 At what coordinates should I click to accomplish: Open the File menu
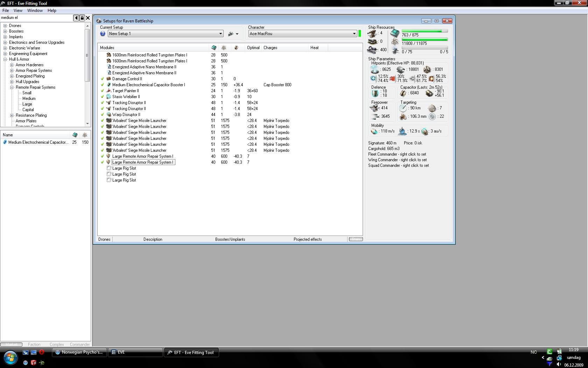point(6,11)
